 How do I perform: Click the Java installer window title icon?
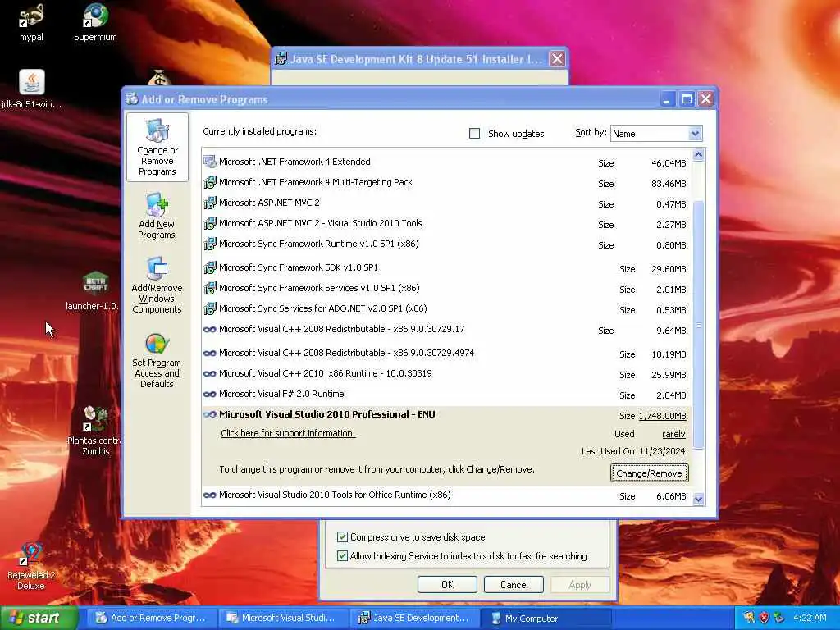[281, 58]
